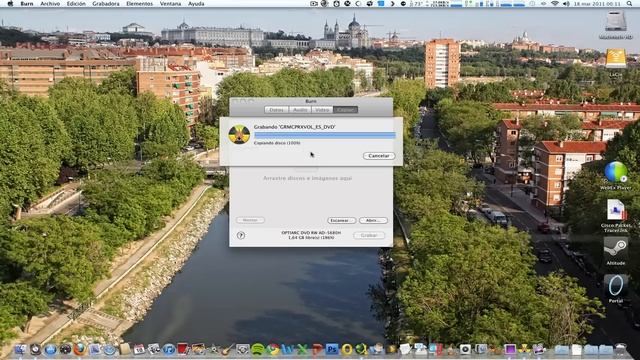Click the Wi-Fi status icon in menu bar
The image size is (640, 360).
[x=555, y=4]
